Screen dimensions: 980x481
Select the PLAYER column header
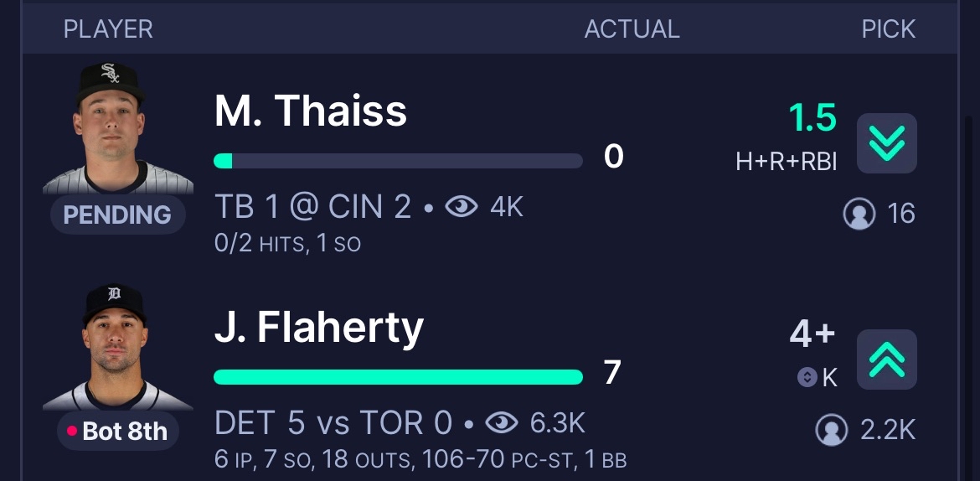click(108, 29)
